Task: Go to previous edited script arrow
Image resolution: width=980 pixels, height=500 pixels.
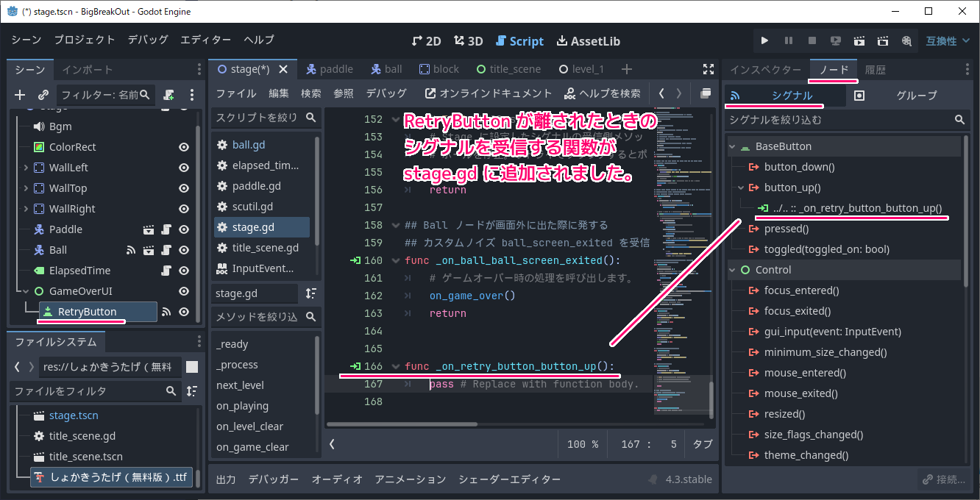Action: (x=661, y=93)
